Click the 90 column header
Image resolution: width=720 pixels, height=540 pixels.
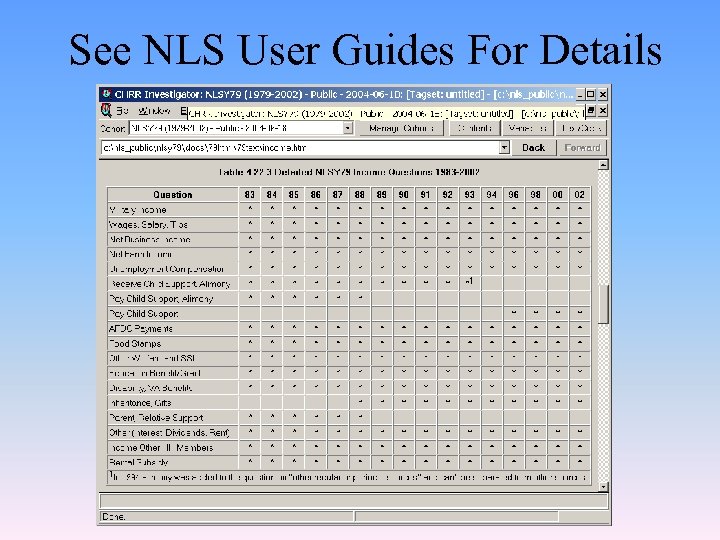pos(404,195)
